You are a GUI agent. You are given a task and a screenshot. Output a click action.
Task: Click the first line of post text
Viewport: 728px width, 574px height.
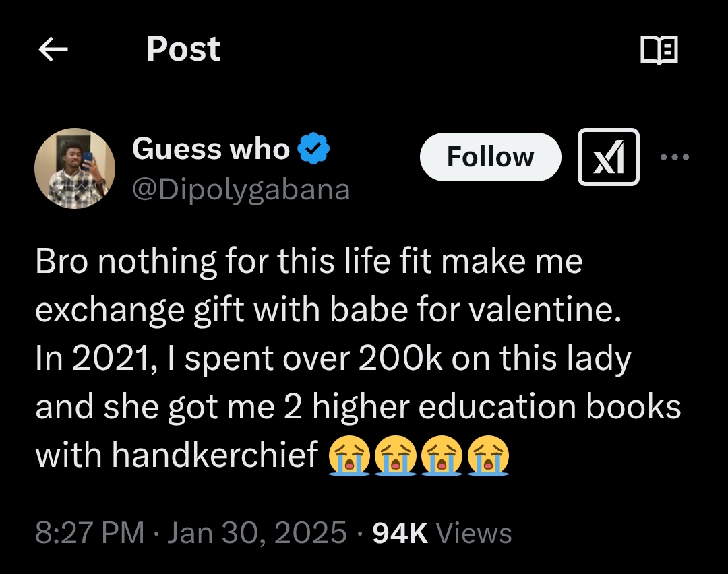309,261
